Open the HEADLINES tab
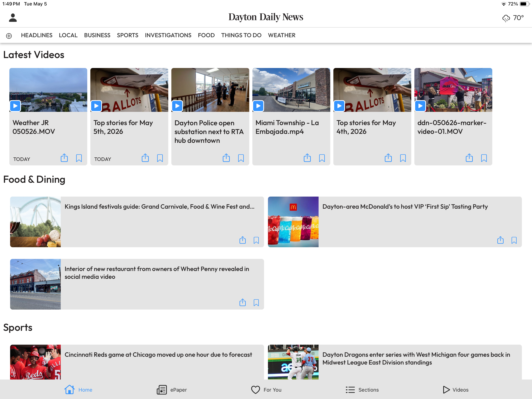532x399 pixels. (x=37, y=35)
